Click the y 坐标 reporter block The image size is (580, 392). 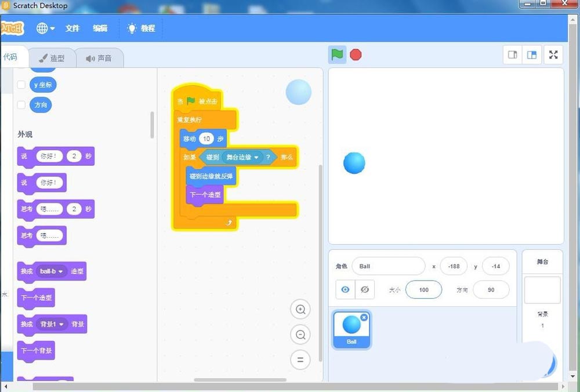43,85
